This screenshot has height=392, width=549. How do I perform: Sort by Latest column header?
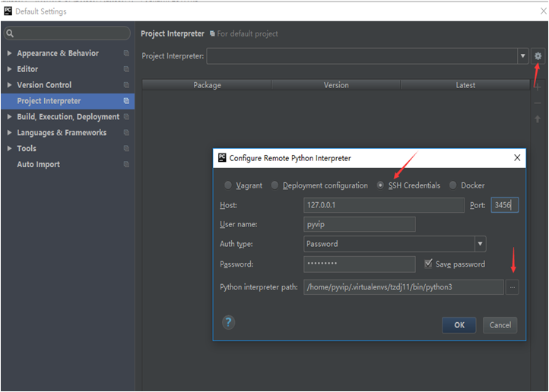pyautogui.click(x=465, y=85)
